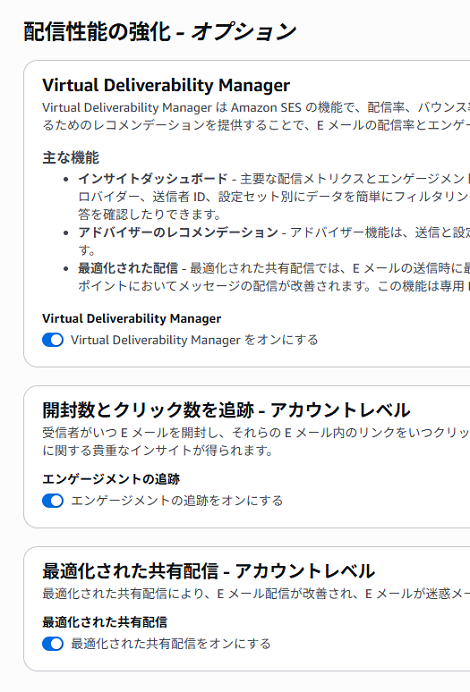Click the '主な機能' subheading
470x692 pixels.
click(x=71, y=158)
